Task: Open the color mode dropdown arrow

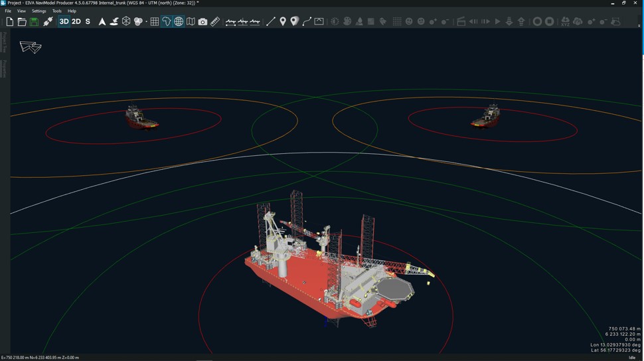Action: [x=146, y=22]
